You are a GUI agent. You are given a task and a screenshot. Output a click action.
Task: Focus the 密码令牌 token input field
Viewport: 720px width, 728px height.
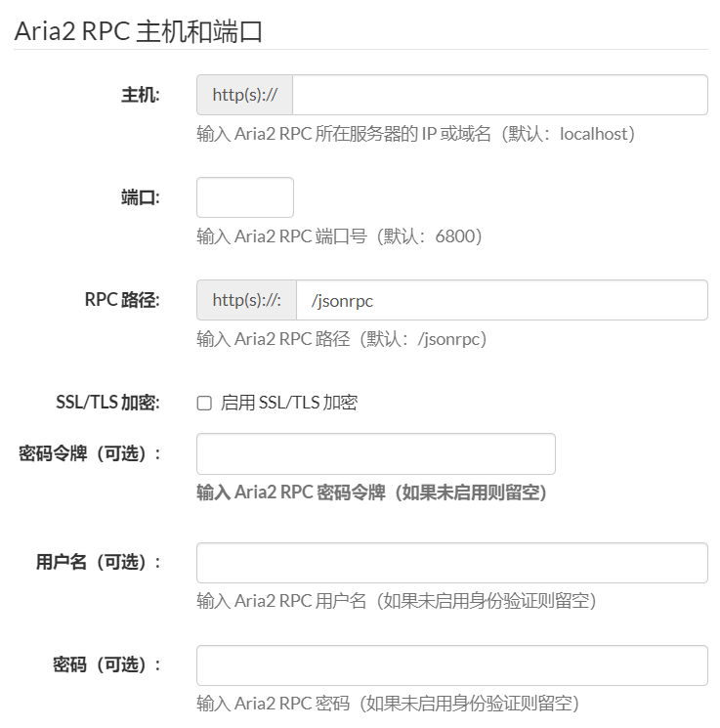point(375,454)
